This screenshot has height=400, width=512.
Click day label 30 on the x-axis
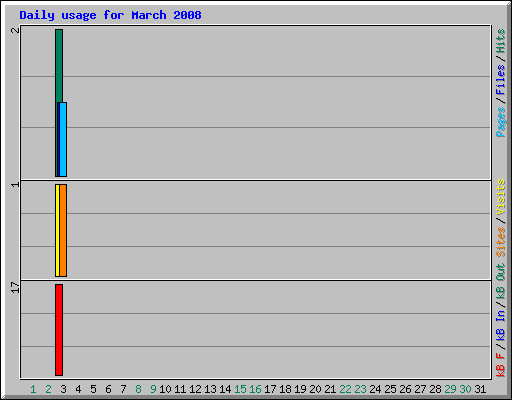pyautogui.click(x=465, y=389)
